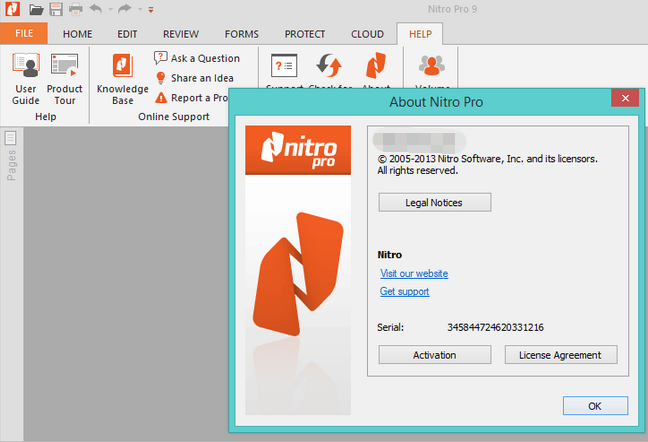The image size is (648, 442).
Task: Switch to the FORMS ribbon tab
Action: pyautogui.click(x=242, y=34)
